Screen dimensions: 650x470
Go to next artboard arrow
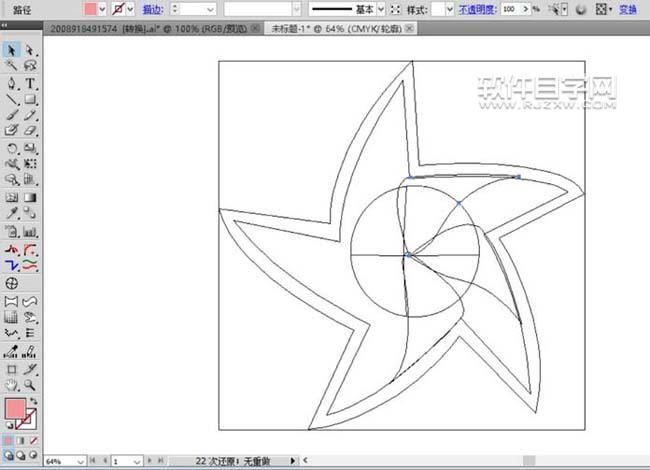pyautogui.click(x=150, y=460)
